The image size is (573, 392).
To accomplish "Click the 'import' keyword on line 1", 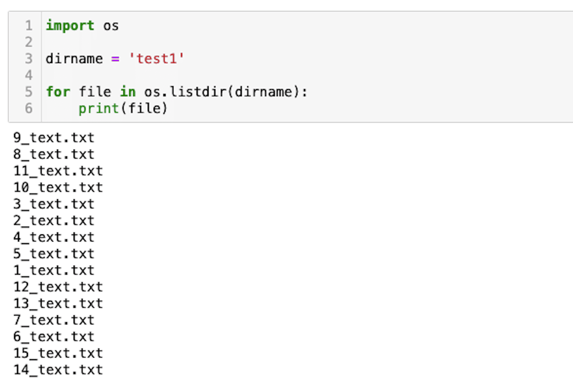I will pos(70,26).
